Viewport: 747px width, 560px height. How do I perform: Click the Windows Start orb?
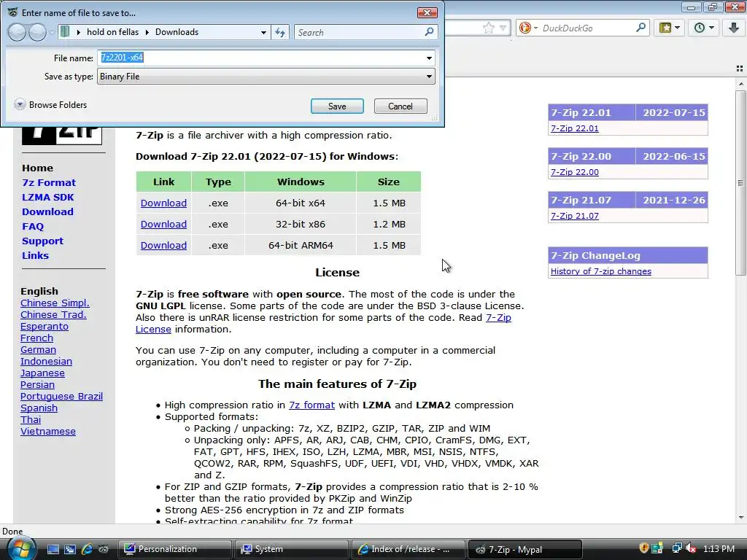pyautogui.click(x=20, y=549)
